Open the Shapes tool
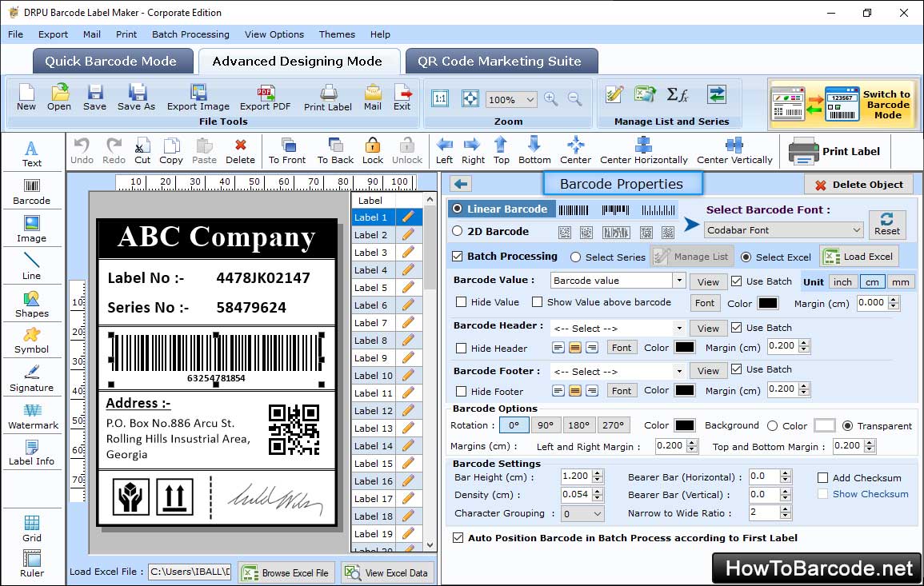Screen dimensions: 924x586 [32, 305]
